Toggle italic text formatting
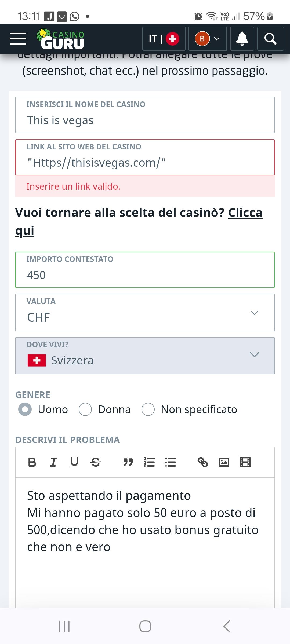 click(x=53, y=462)
